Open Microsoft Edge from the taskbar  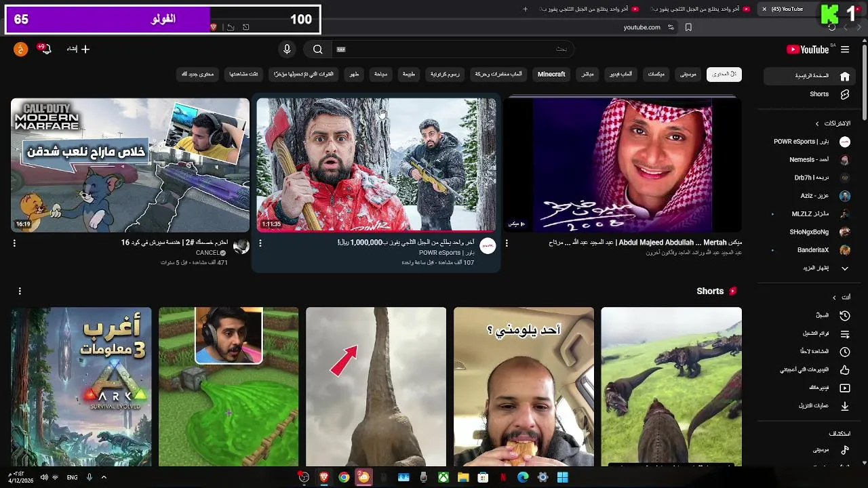(523, 478)
